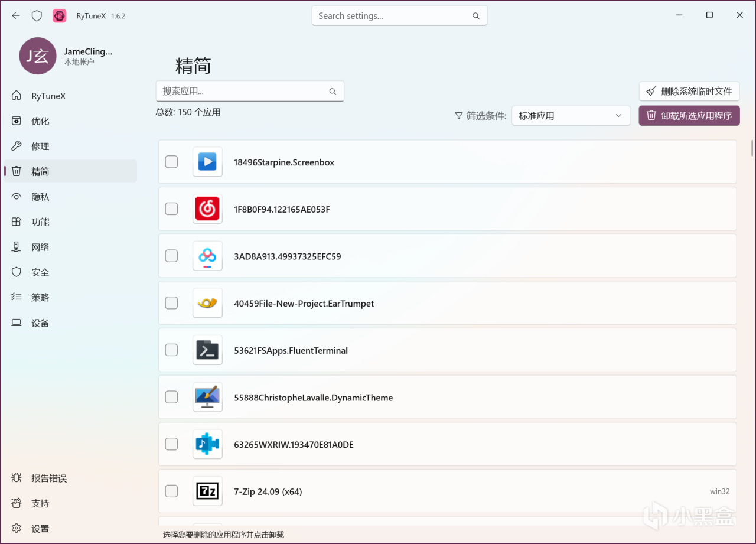Check the box for 3AD8A913.49937325EFC59
Image resolution: width=756 pixels, height=544 pixels.
[x=171, y=256]
